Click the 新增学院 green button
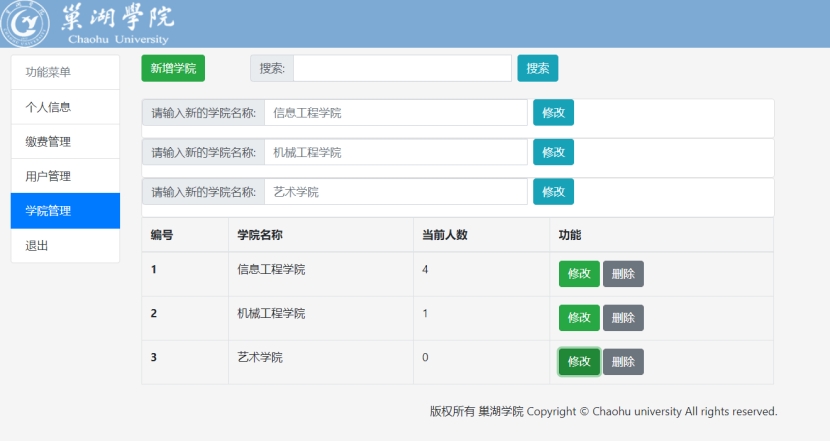The width and height of the screenshot is (830, 442). 173,68
